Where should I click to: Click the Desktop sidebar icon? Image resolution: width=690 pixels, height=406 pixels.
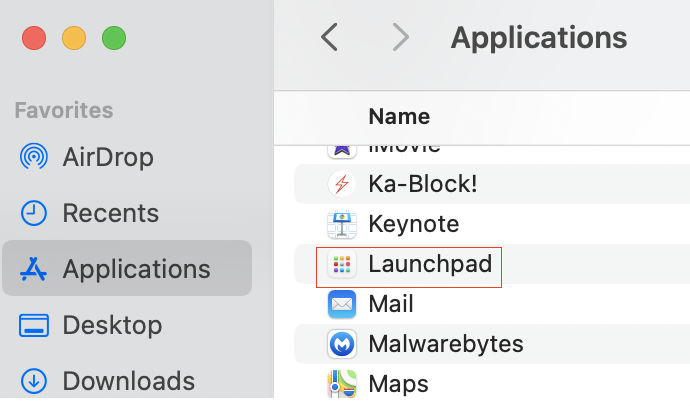tap(34, 325)
